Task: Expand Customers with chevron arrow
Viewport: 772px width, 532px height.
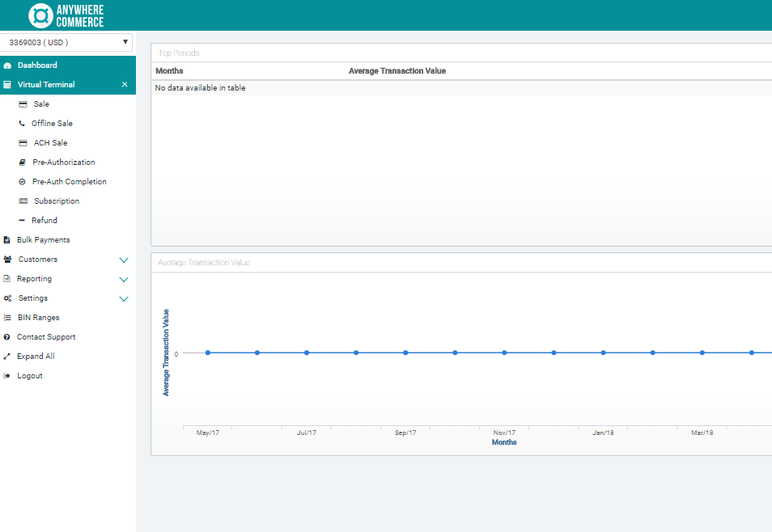Action: coord(124,260)
